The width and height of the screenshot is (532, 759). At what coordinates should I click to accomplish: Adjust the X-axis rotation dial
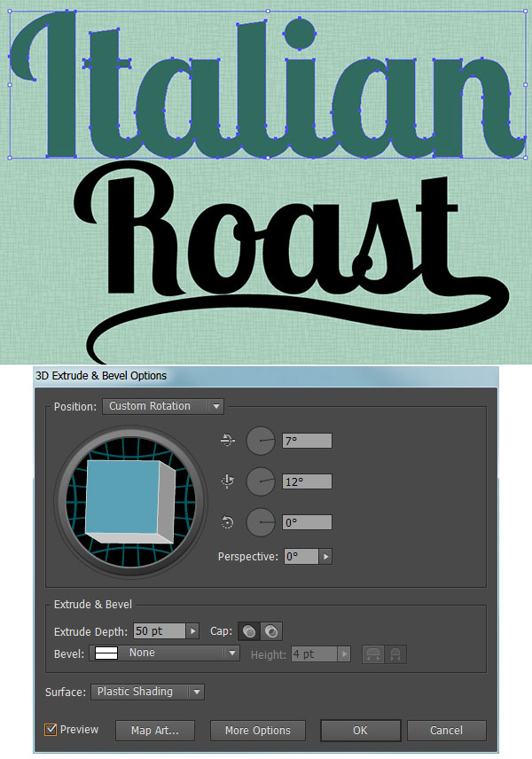[x=261, y=441]
